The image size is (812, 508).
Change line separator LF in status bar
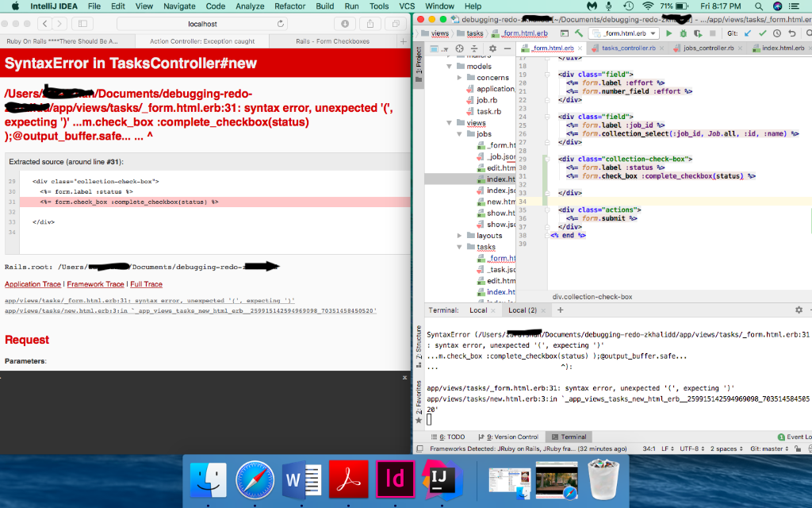click(667, 449)
